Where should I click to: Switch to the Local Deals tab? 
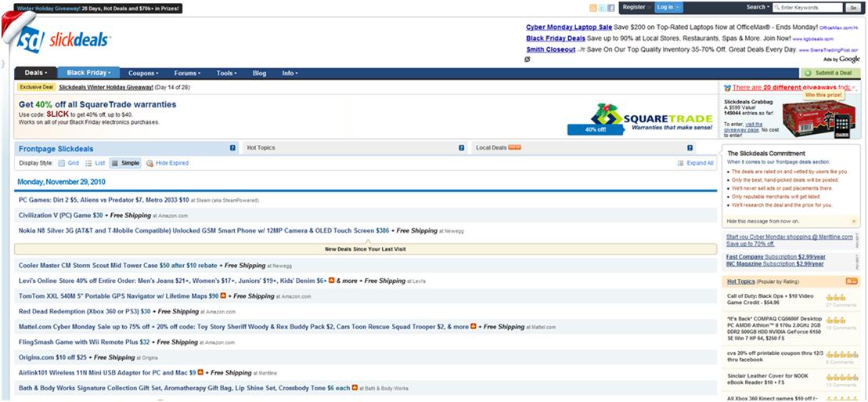pos(583,148)
